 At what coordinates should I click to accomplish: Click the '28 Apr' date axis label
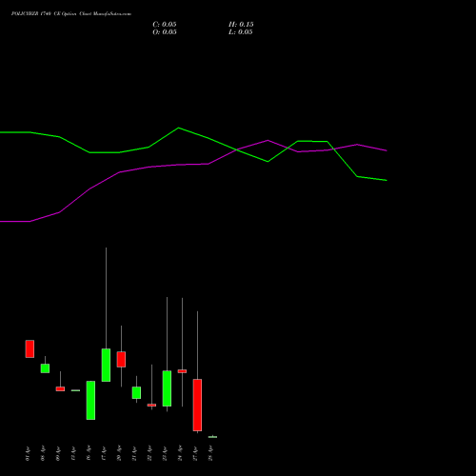[x=210, y=453]
